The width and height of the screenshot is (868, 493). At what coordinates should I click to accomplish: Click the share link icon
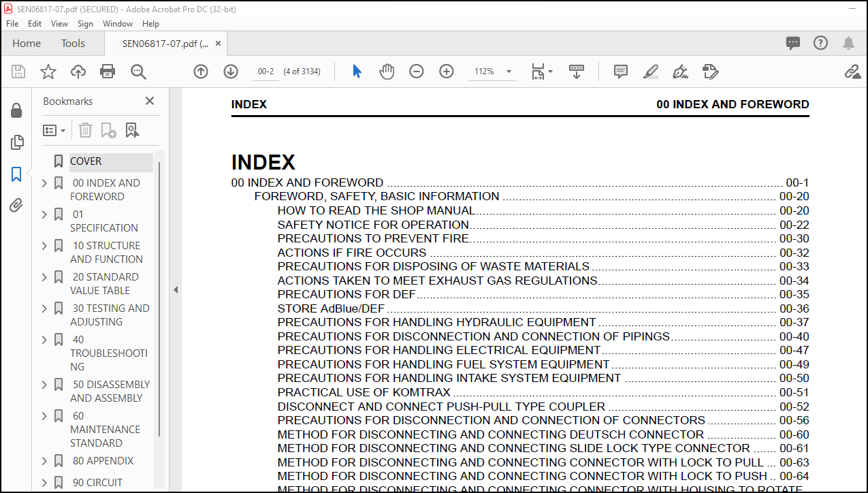pos(852,71)
